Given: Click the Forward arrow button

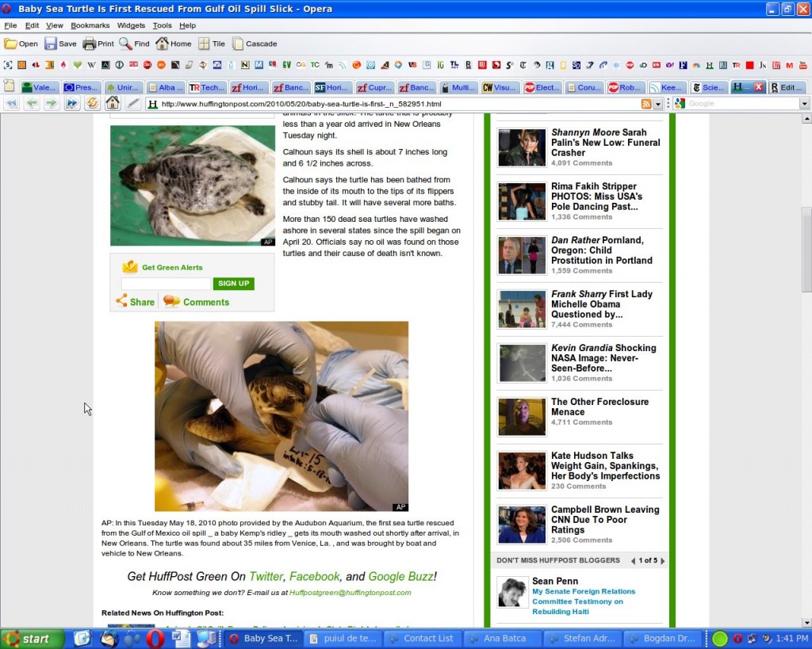Looking at the screenshot, I should [52, 104].
